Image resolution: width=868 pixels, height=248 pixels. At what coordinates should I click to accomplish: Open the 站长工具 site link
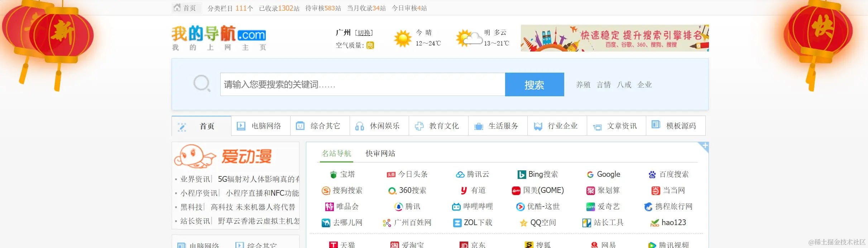pyautogui.click(x=603, y=223)
